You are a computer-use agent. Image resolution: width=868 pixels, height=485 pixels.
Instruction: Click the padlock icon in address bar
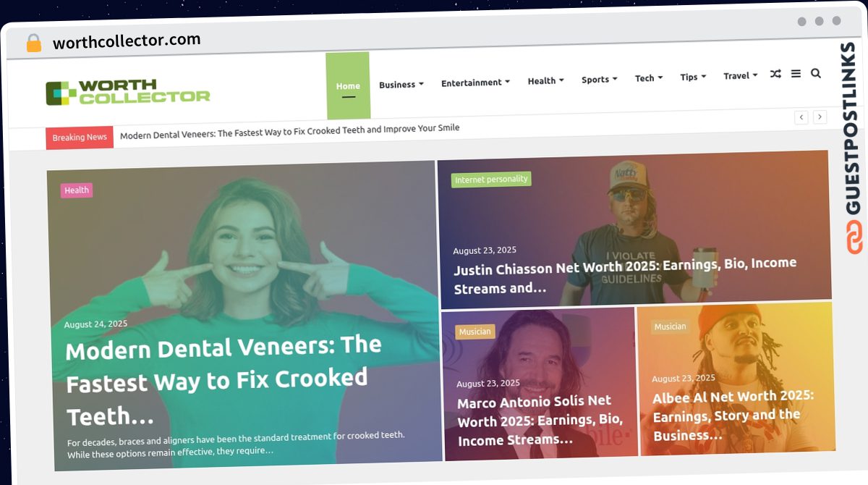34,43
